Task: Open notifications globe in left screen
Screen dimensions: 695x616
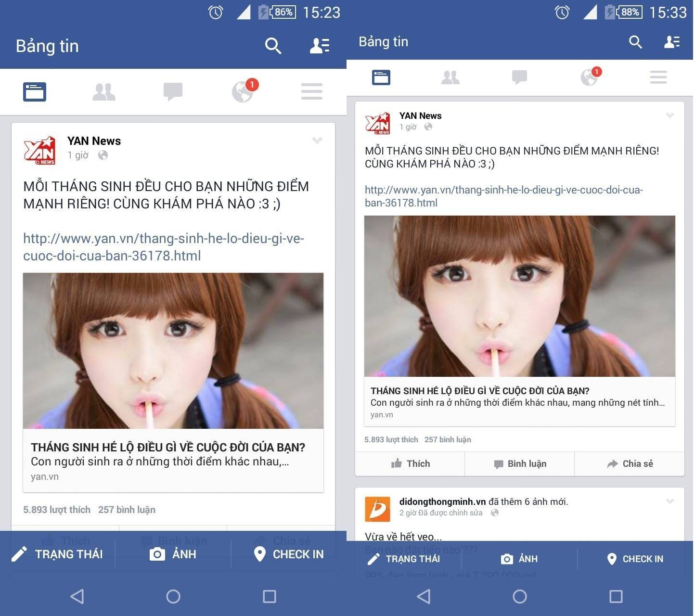Action: pyautogui.click(x=243, y=91)
